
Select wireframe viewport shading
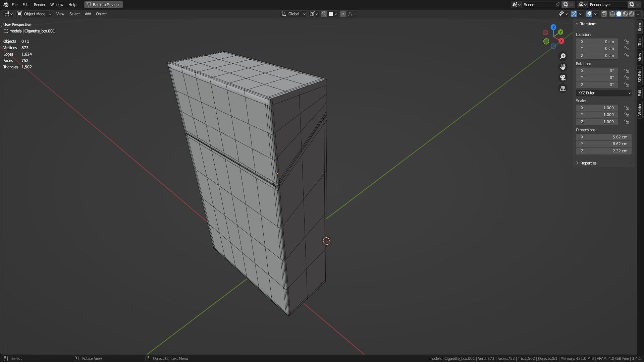[x=612, y=14]
